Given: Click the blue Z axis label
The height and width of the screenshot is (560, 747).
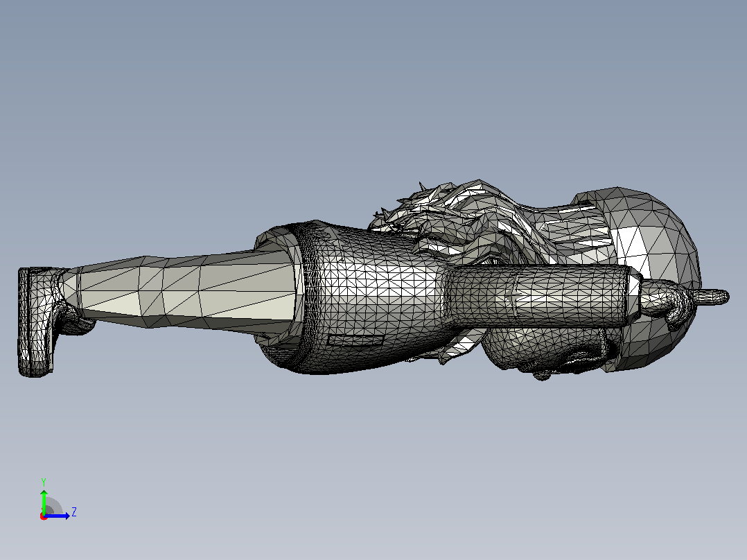Looking at the screenshot, I should point(74,512).
